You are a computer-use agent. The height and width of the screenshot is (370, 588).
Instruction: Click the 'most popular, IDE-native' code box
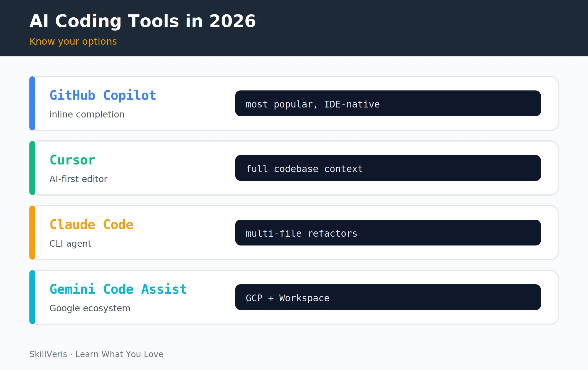click(388, 103)
